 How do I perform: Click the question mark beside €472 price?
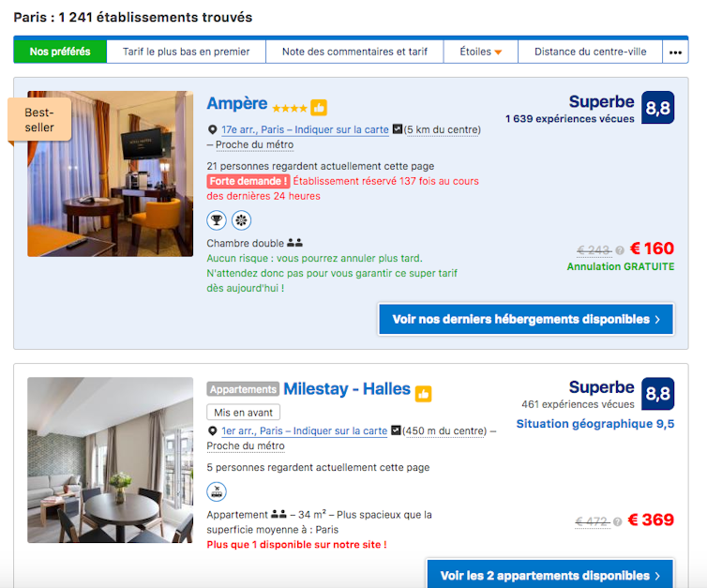click(x=618, y=521)
